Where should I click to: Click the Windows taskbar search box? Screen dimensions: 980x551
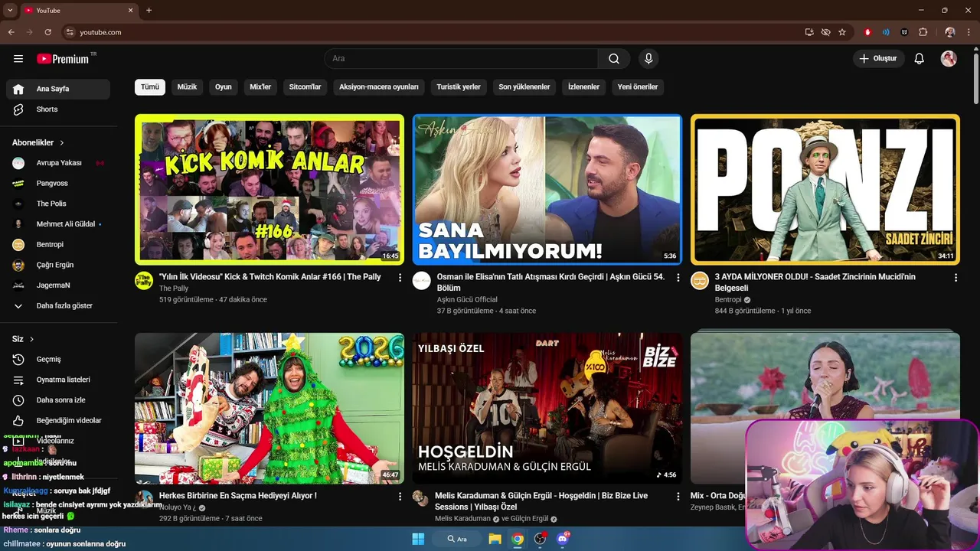457,539
